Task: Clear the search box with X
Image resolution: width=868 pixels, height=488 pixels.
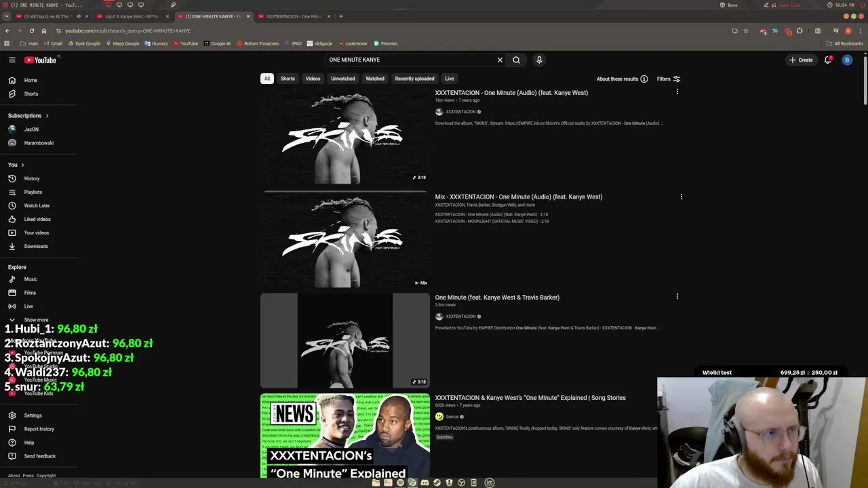Action: 500,60
